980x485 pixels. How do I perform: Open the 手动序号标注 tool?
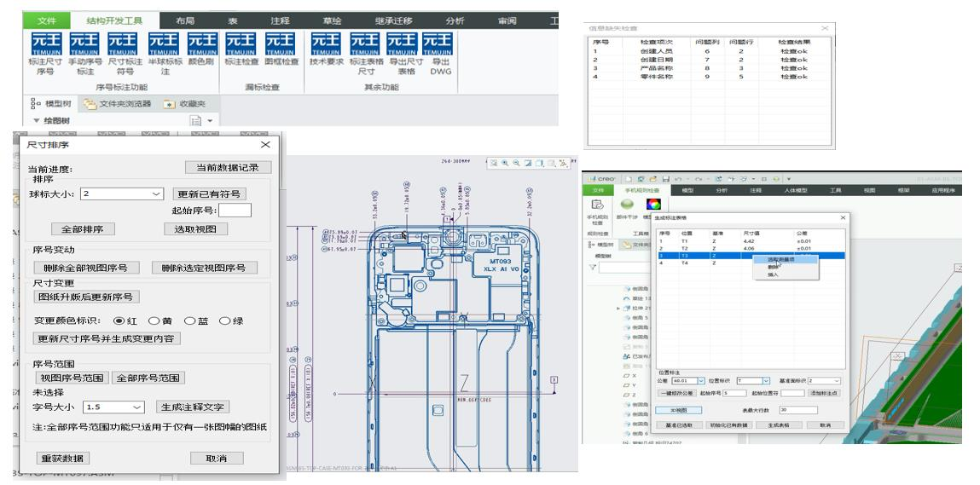pyautogui.click(x=84, y=46)
